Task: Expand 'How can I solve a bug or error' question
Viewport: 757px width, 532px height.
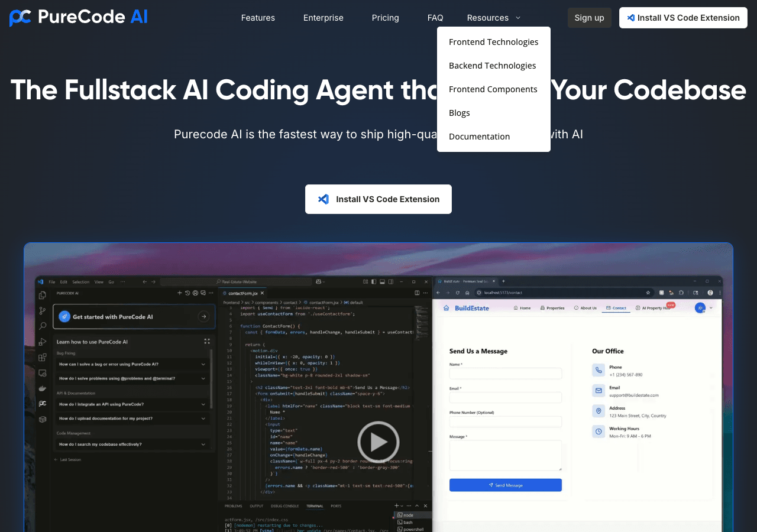Action: coord(132,364)
